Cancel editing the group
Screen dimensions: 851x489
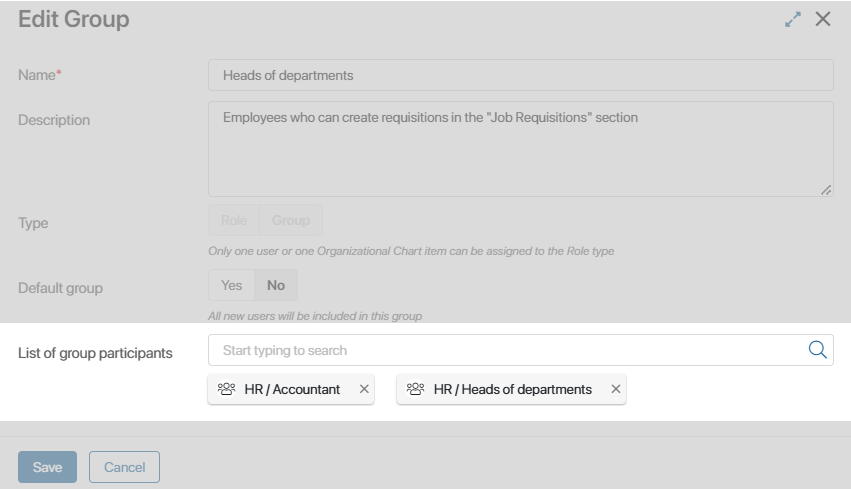coord(124,467)
